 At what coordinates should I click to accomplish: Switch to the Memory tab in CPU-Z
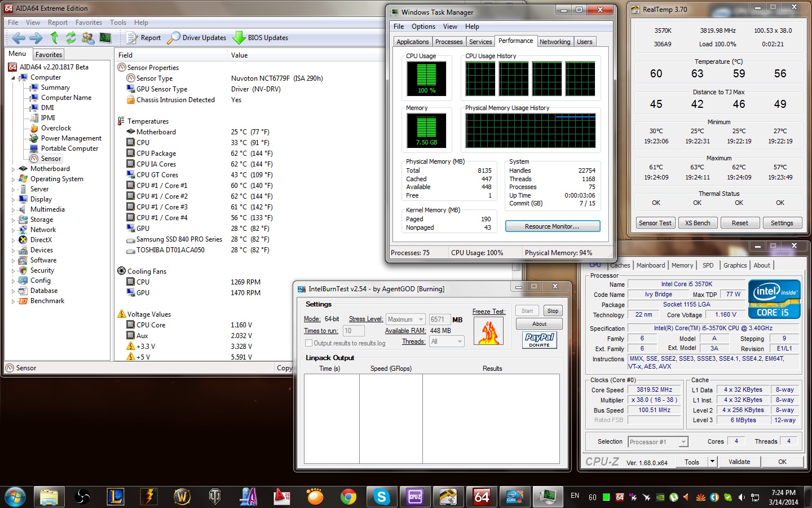click(682, 265)
